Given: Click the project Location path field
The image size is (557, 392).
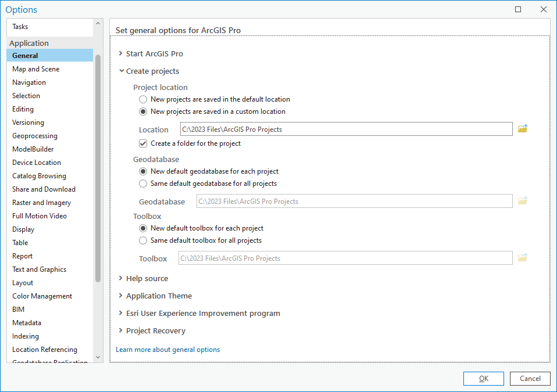Looking at the screenshot, I should (346, 129).
